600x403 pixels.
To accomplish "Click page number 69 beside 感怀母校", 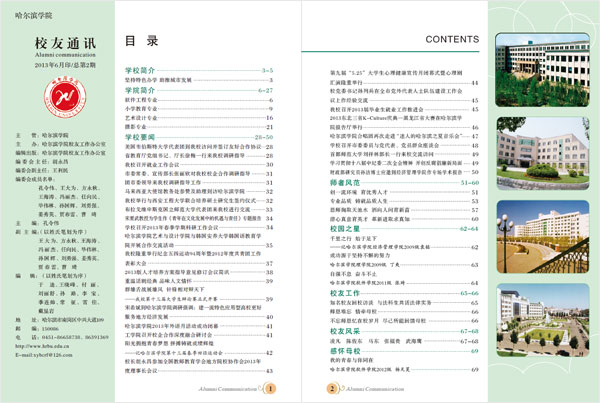I will pos(475,351).
